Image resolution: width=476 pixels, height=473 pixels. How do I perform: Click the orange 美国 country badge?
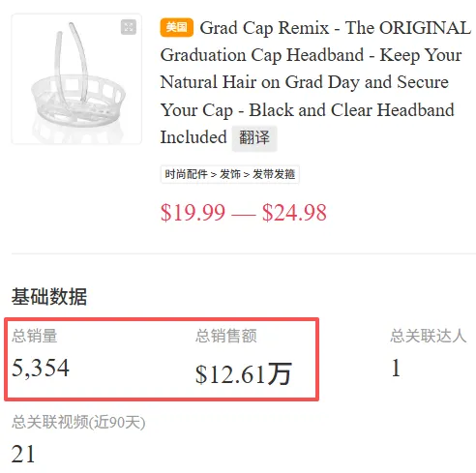tap(176, 27)
